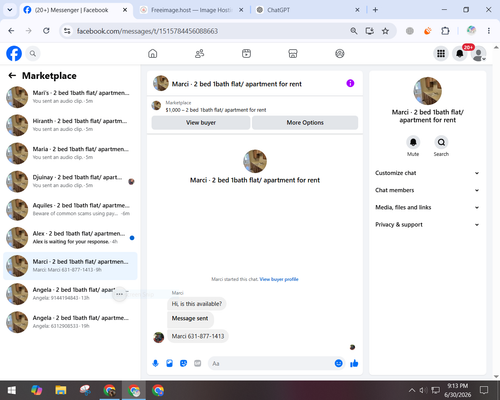The width and height of the screenshot is (500, 400).
Task: Open the Djuinay apartment conversation
Action: tap(70, 181)
